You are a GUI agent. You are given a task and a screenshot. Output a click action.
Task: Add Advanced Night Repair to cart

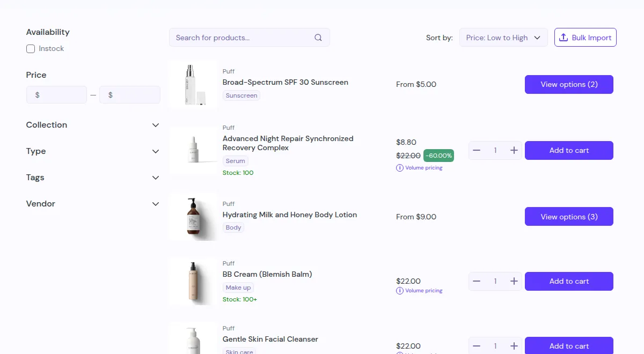(569, 150)
